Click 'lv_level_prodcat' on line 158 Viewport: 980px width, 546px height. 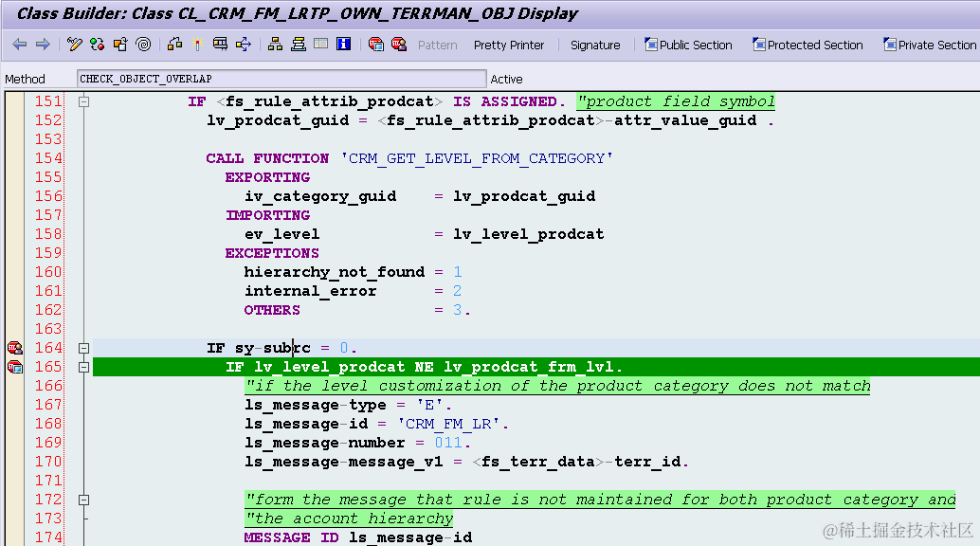(529, 234)
